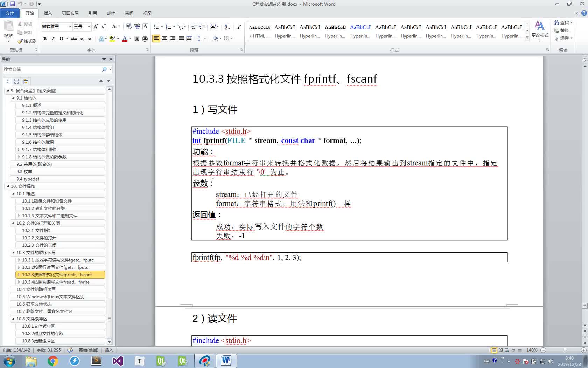
Task: Click the Justify alignment icon
Action: coord(181,39)
